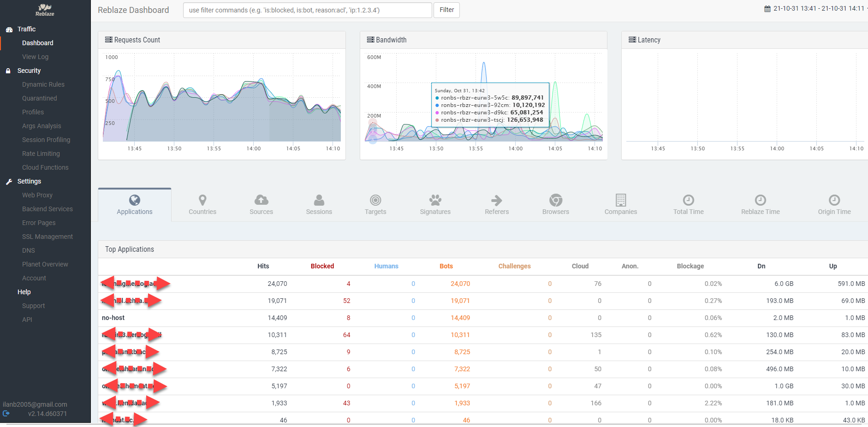Select Dashboard in the sidebar
This screenshot has height=427, width=868.
click(x=38, y=43)
